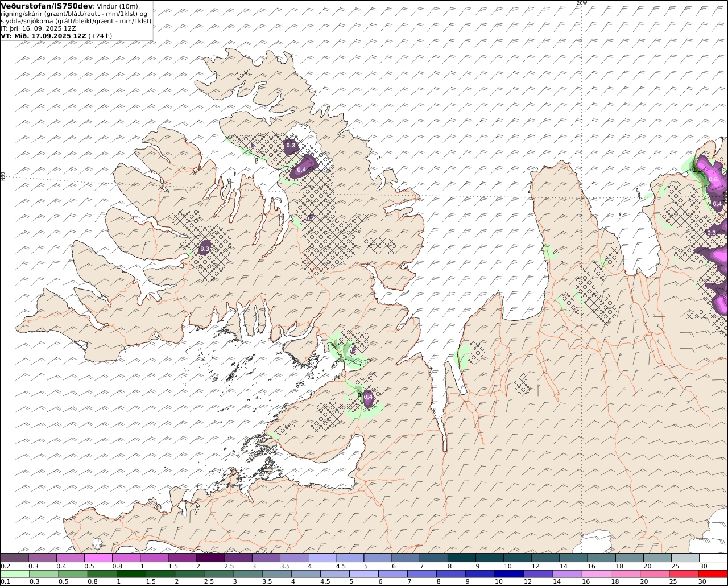Click the pale grey 25 swatch in upper legend row
This screenshot has width=728, height=586.
tap(685, 558)
